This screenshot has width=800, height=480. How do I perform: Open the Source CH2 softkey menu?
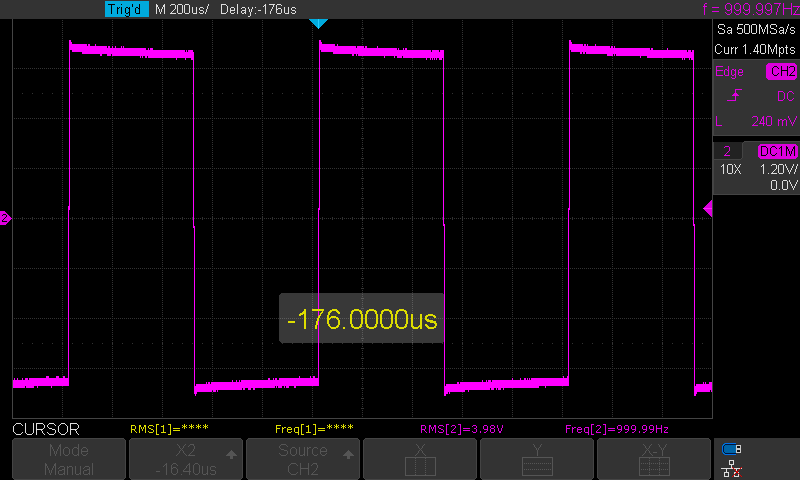[x=303, y=459]
